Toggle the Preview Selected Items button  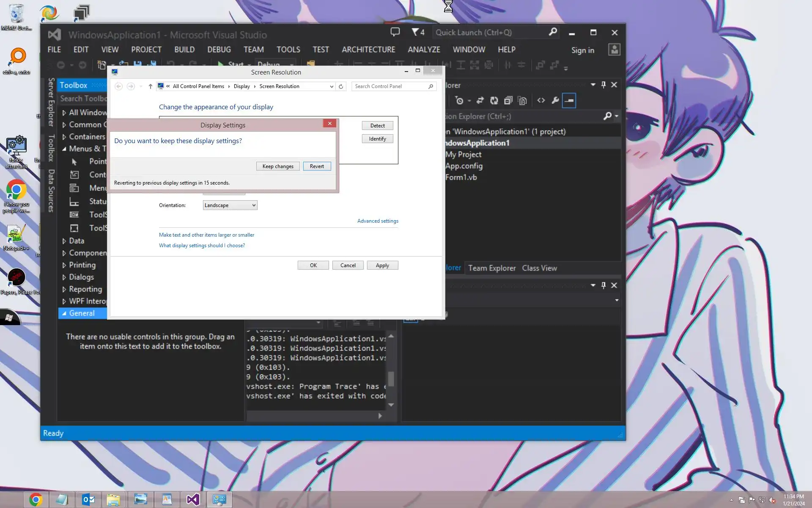click(x=569, y=100)
